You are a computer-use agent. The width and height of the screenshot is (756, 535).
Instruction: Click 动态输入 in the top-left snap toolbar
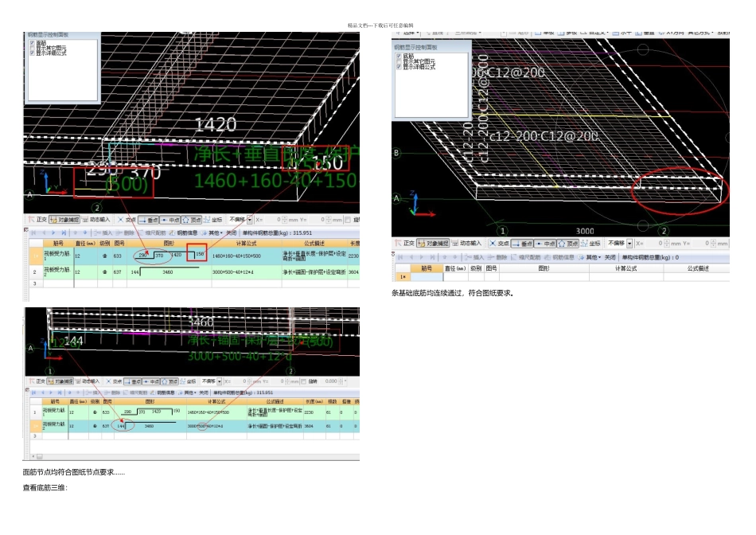point(97,220)
